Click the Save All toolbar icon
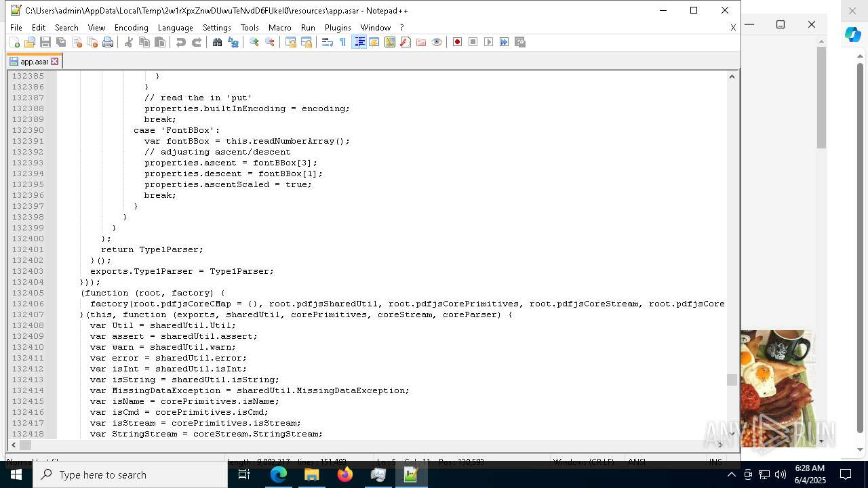Screen dimensions: 868x488 (x=61, y=42)
